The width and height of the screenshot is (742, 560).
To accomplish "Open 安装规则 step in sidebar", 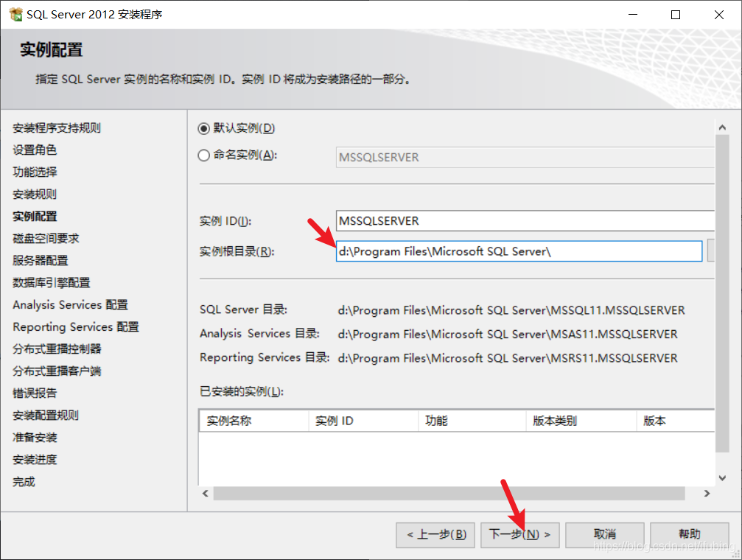I will (x=35, y=194).
